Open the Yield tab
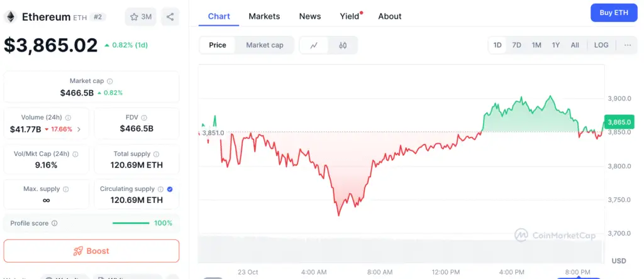Viewport: 644px width, 279px height. pyautogui.click(x=349, y=16)
